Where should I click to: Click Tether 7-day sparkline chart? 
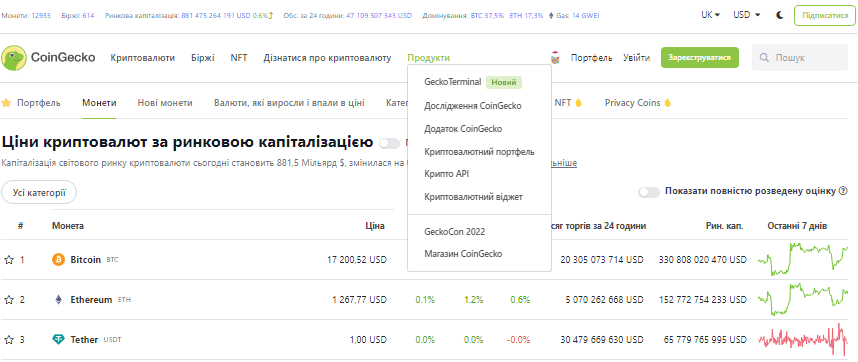click(803, 340)
